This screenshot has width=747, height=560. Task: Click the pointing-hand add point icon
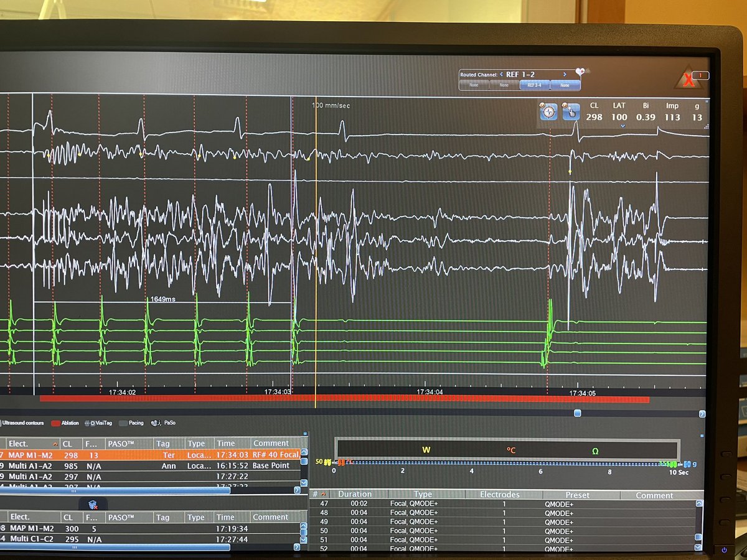571,112
